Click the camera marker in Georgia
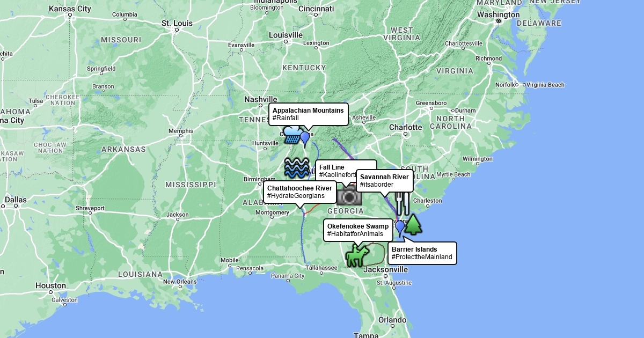The image size is (644, 338). point(349,196)
